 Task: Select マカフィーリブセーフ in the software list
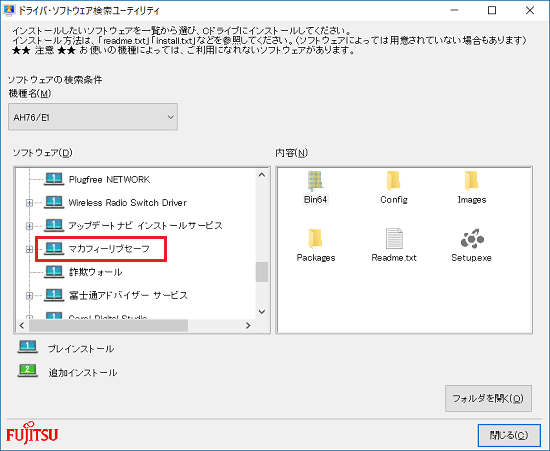click(x=109, y=249)
